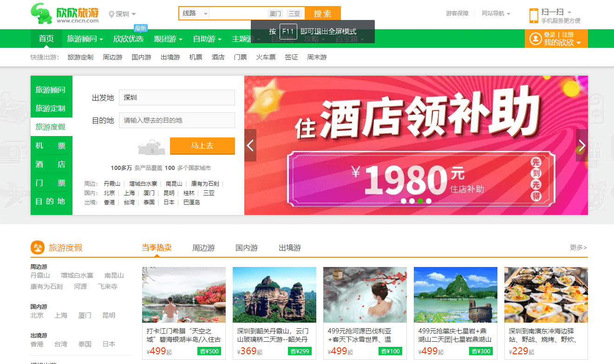Viewport: 614px width, 364px height.
Task: Expand the 网站导航 dropdown
Action: pos(508,14)
